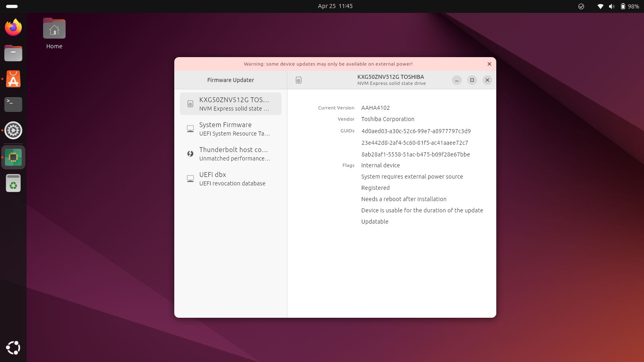Open the Terminal dock icon
The image size is (644, 362).
pos(13,105)
